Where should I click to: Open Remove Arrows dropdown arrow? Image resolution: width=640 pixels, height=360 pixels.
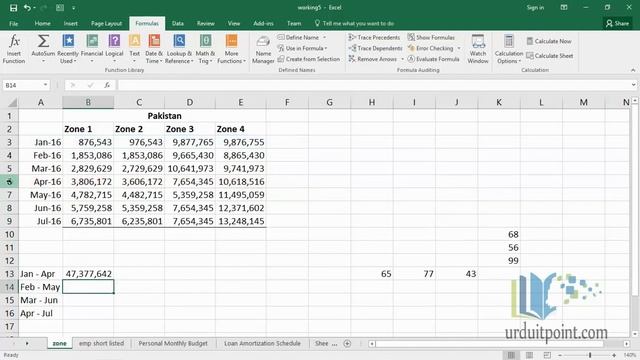(x=402, y=59)
